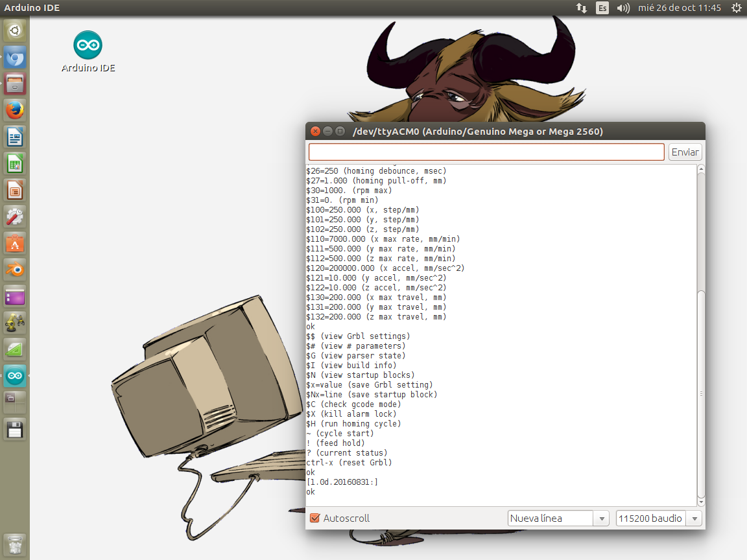This screenshot has width=747, height=560.
Task: Open Ubuntu Software Center
Action: point(15,243)
